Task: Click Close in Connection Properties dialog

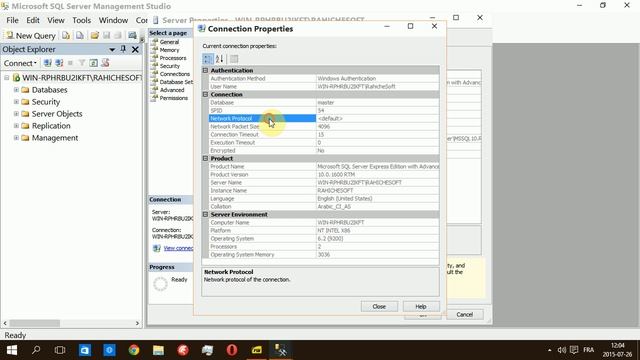Action: [x=379, y=306]
